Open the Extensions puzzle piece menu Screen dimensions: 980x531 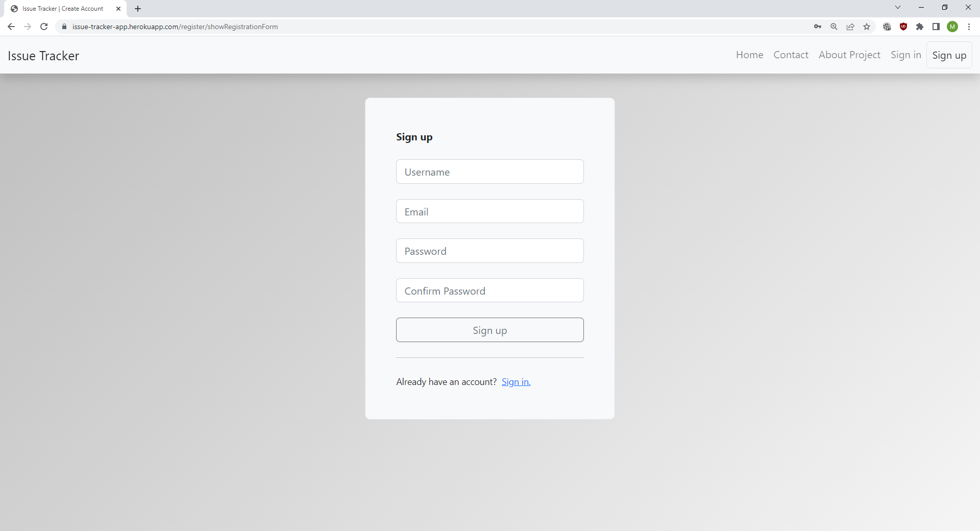pyautogui.click(x=920, y=27)
